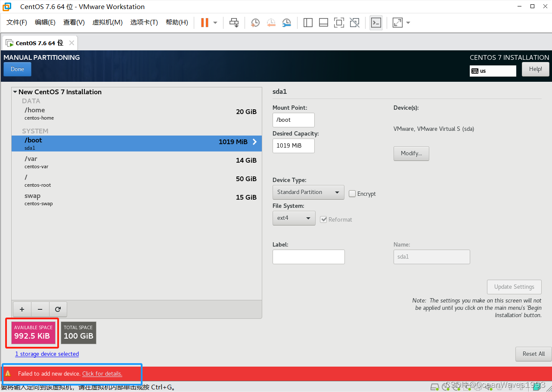Open the snapshot manager
The height and width of the screenshot is (392, 552).
pos(286,23)
